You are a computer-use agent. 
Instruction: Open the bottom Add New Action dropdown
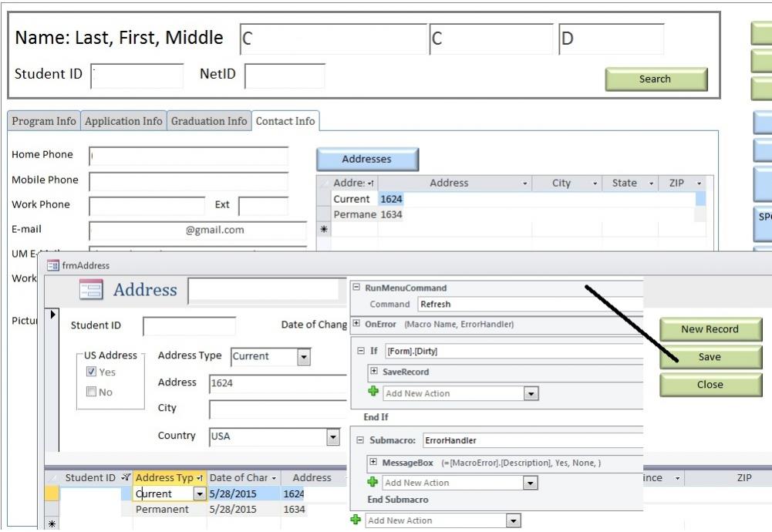(513, 520)
